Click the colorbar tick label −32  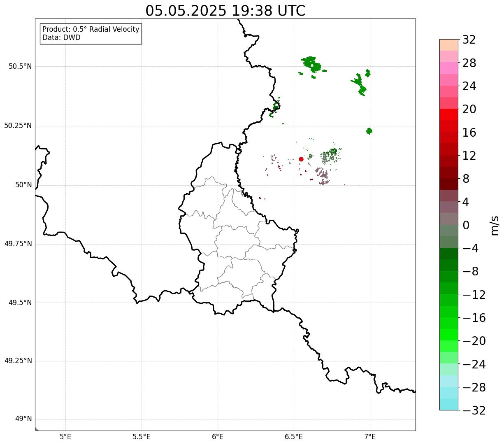coord(474,410)
